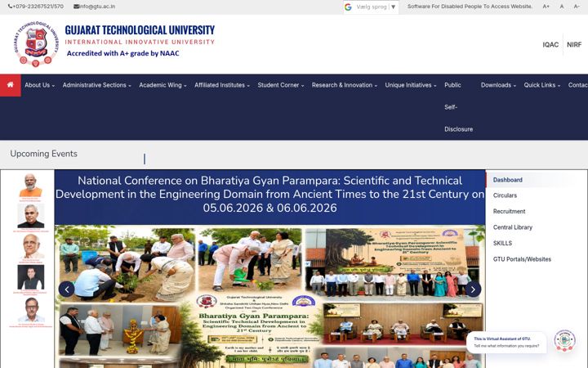The width and height of the screenshot is (588, 368).
Task: Expand the Downloads menu
Action: coord(498,85)
